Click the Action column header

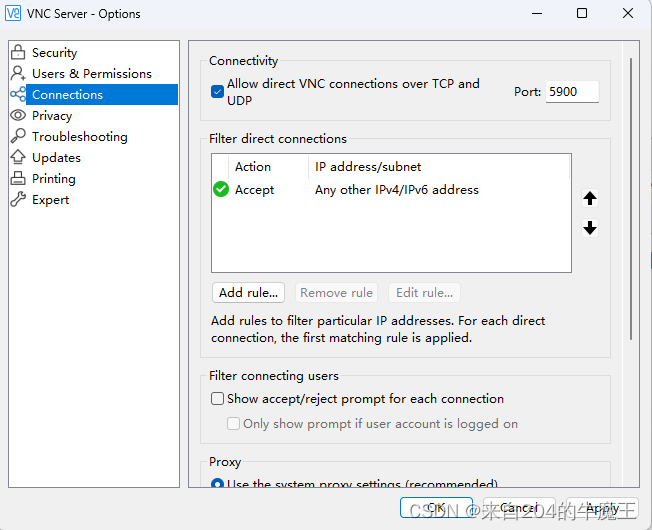[269, 167]
